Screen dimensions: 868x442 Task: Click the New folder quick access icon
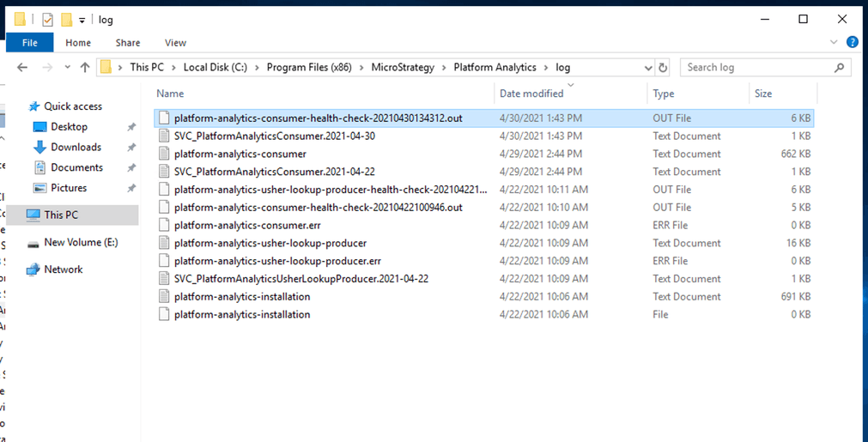66,20
